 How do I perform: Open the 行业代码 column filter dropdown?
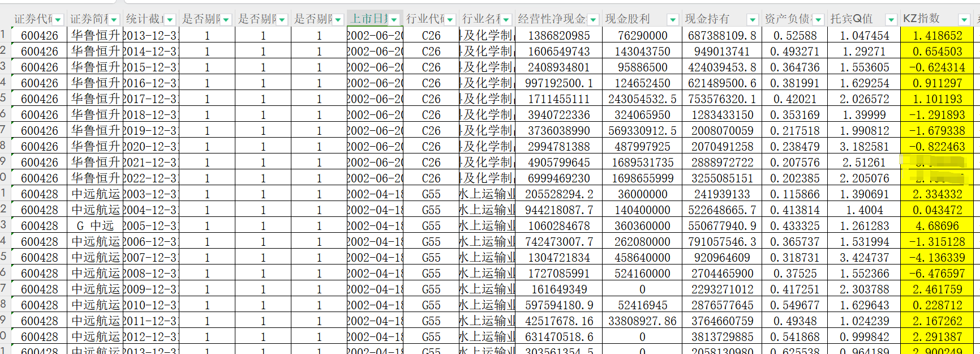[x=450, y=19]
